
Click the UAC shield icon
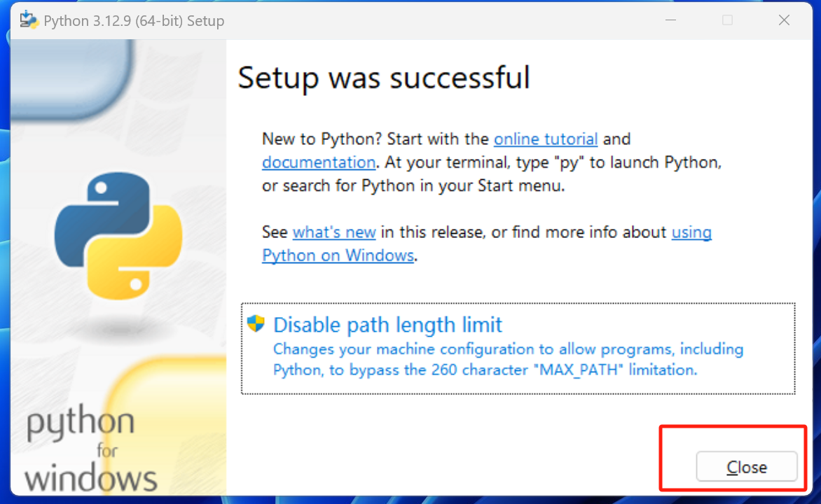256,323
